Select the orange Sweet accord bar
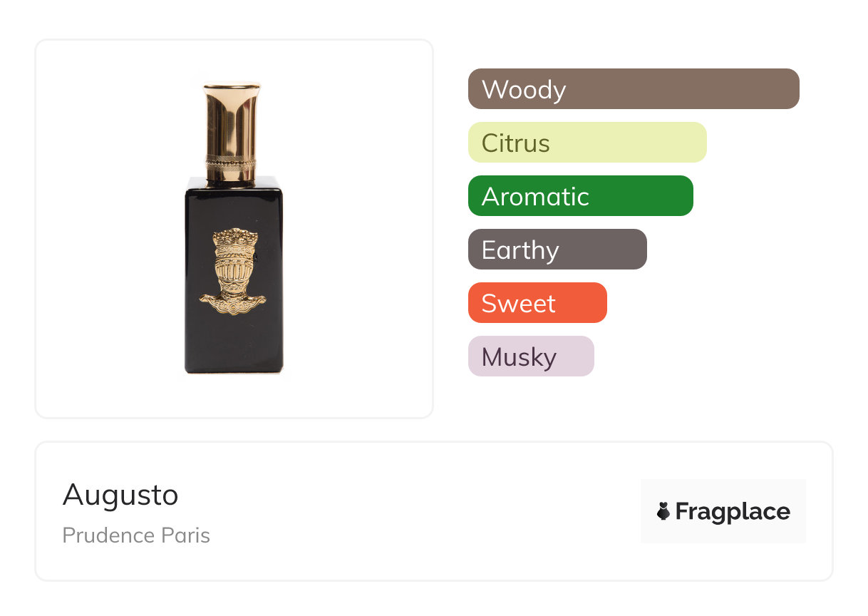Screen dimensions: 868x616 pyautogui.click(x=537, y=303)
